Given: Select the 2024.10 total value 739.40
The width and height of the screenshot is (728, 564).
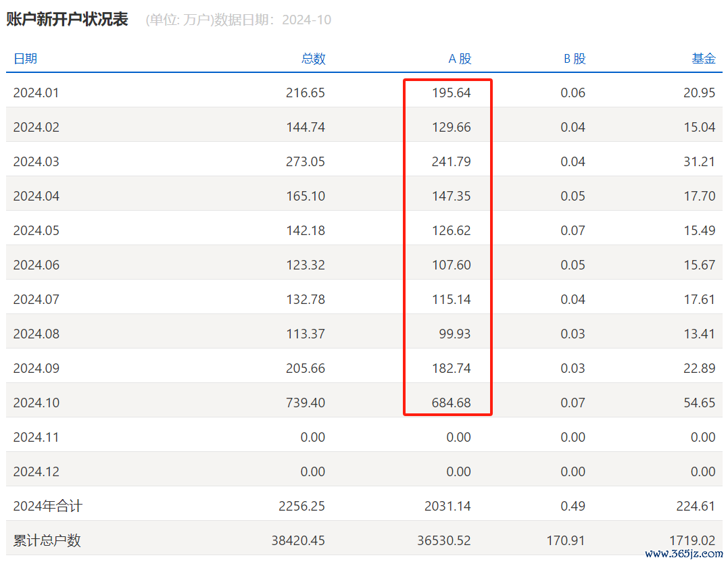Looking at the screenshot, I should 305,403.
